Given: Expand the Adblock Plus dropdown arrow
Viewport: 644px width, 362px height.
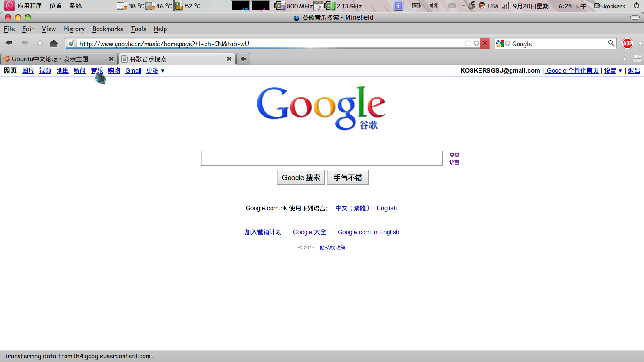Looking at the screenshot, I should click(x=640, y=44).
